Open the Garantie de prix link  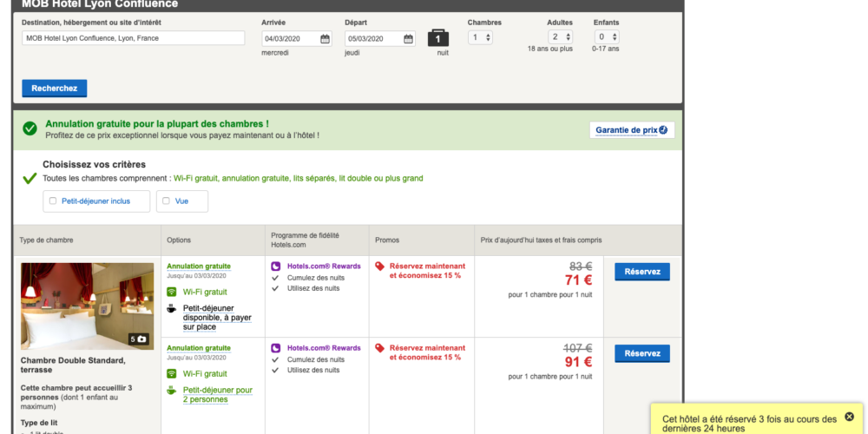coord(631,130)
